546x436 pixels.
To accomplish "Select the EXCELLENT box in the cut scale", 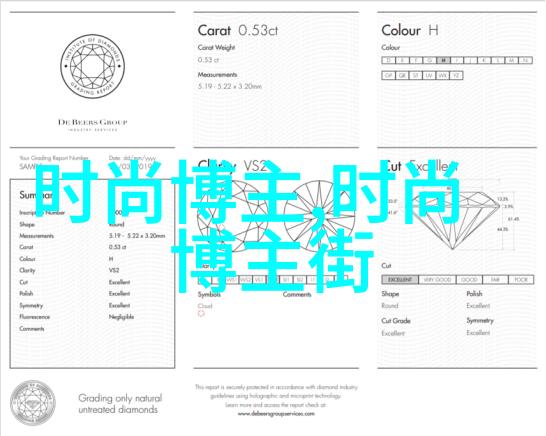I will pyautogui.click(x=400, y=280).
